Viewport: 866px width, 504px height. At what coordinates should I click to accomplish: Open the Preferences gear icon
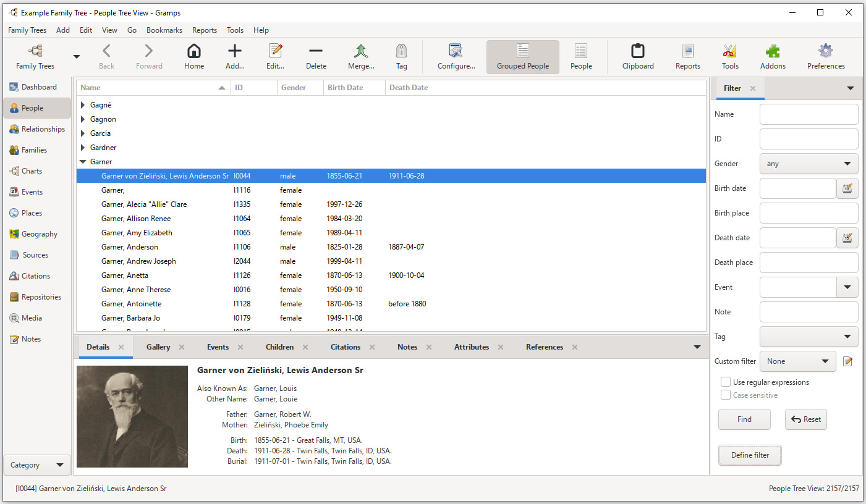click(826, 51)
